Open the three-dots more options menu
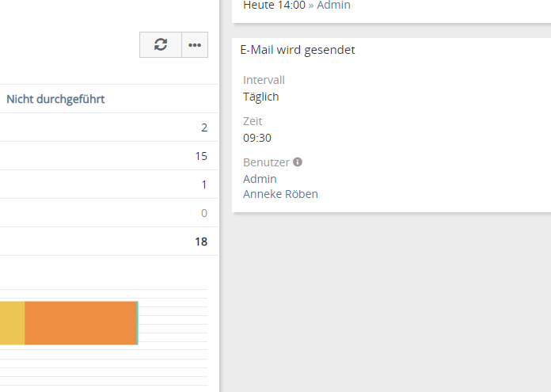551x392 pixels. 195,45
